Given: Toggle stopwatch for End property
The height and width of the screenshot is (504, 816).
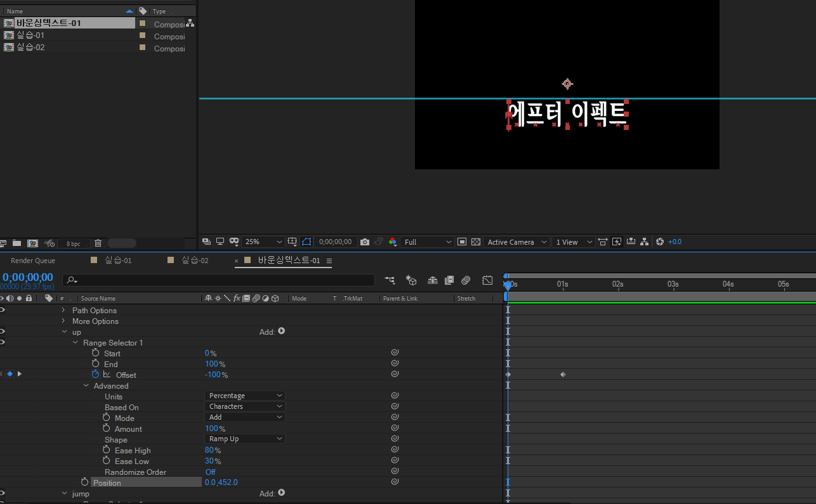Looking at the screenshot, I should (x=95, y=364).
